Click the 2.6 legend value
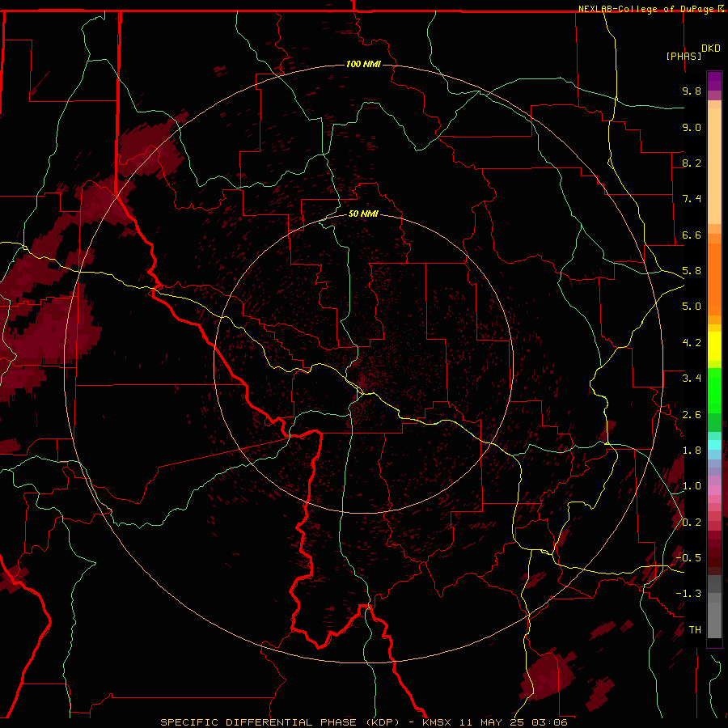Viewport: 728px width, 728px height. coord(692,415)
